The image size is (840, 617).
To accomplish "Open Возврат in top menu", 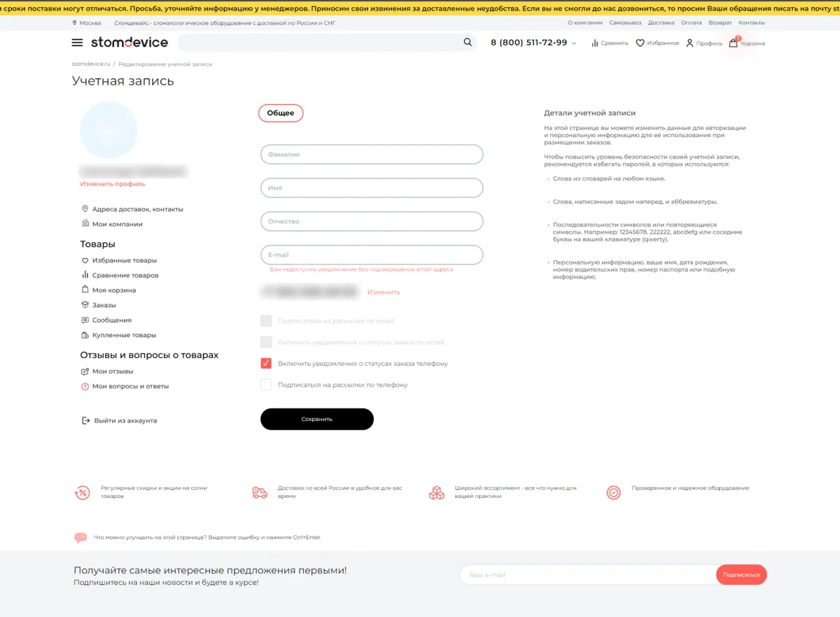I will coord(720,23).
